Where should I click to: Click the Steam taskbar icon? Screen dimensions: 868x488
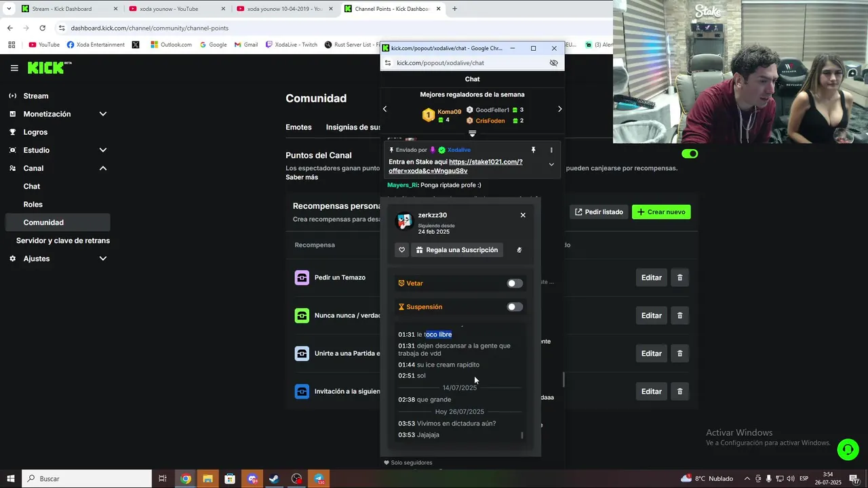pos(275,479)
